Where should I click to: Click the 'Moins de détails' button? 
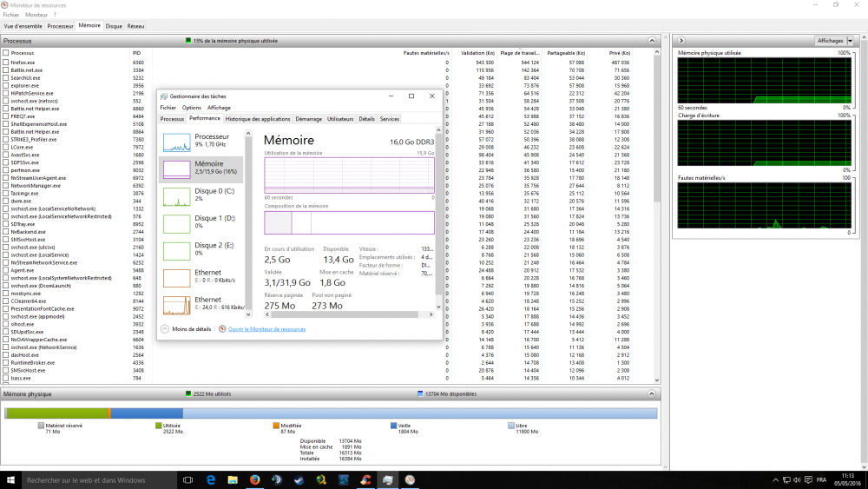(x=186, y=329)
